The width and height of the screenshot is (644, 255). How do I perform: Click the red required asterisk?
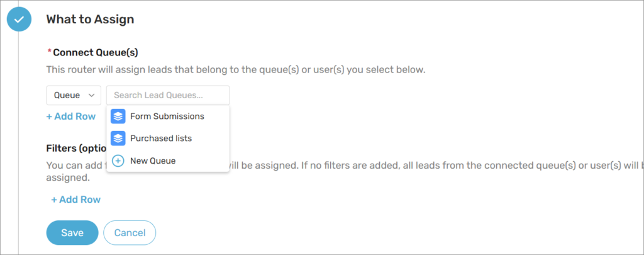[49, 51]
